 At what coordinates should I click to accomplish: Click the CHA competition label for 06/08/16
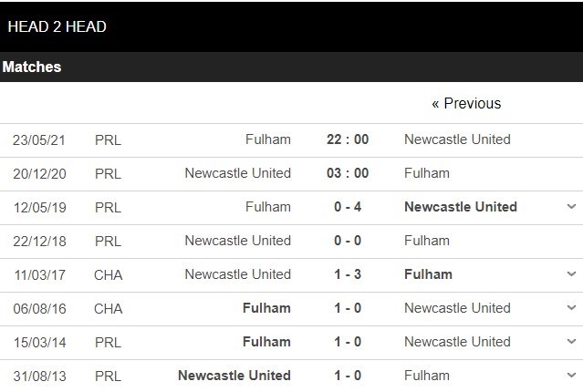coord(108,308)
